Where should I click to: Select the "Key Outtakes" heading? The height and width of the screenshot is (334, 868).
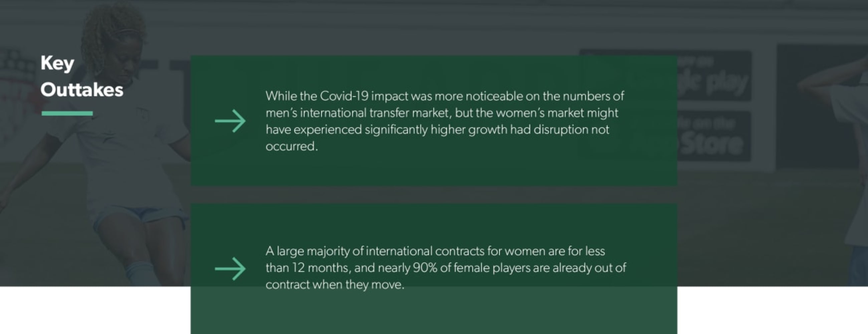click(x=82, y=76)
